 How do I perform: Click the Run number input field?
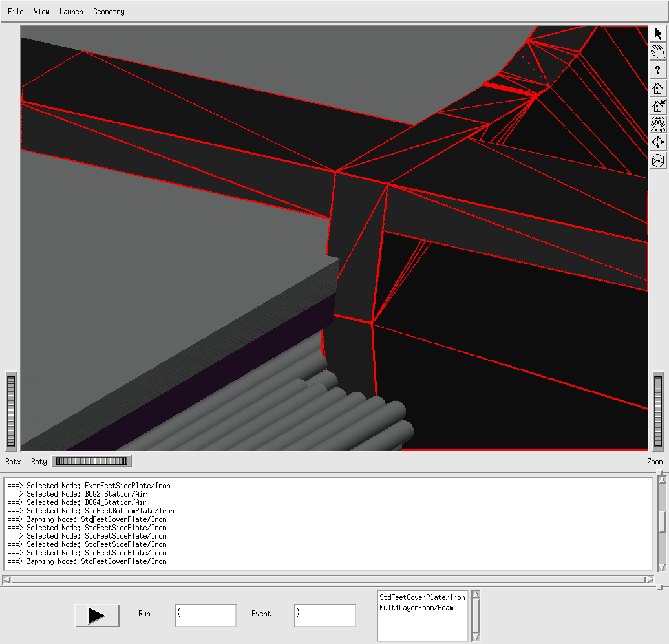[205, 616]
